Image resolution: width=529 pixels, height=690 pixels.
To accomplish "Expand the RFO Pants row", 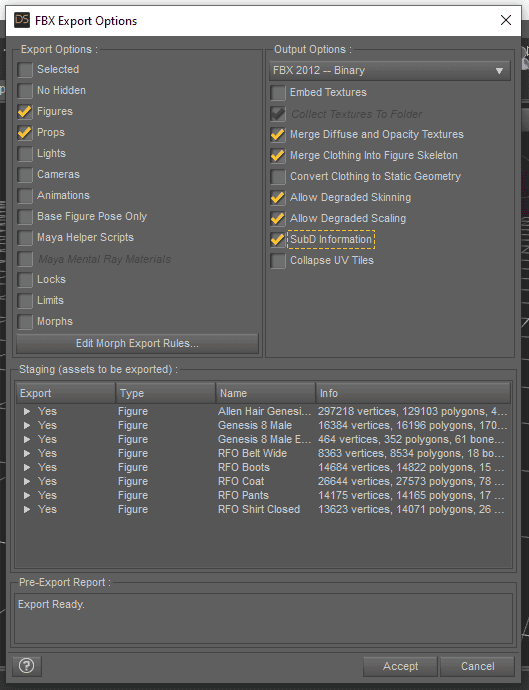I will 27,495.
